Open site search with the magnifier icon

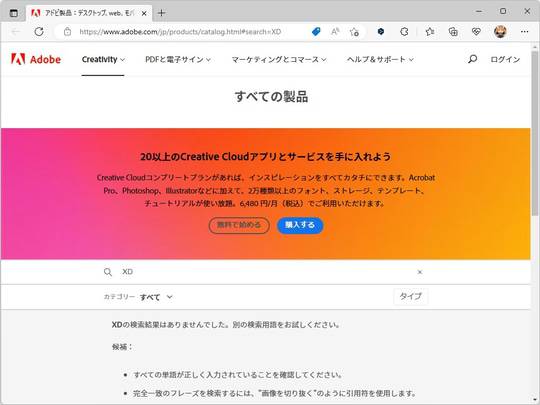tap(472, 59)
